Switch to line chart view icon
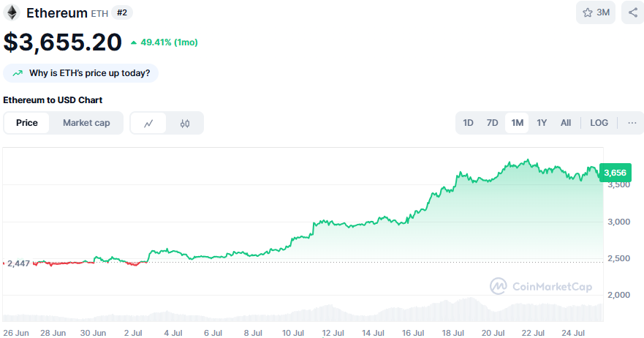Image resolution: width=644 pixels, height=338 pixels. (148, 123)
